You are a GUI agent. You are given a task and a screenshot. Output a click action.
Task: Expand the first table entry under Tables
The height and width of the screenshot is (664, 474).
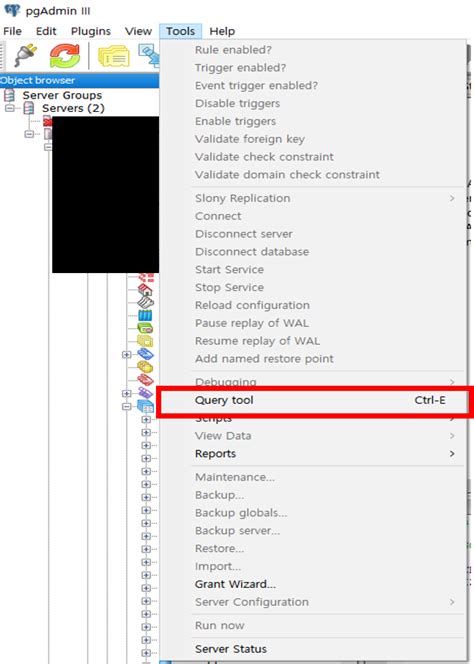point(146,420)
